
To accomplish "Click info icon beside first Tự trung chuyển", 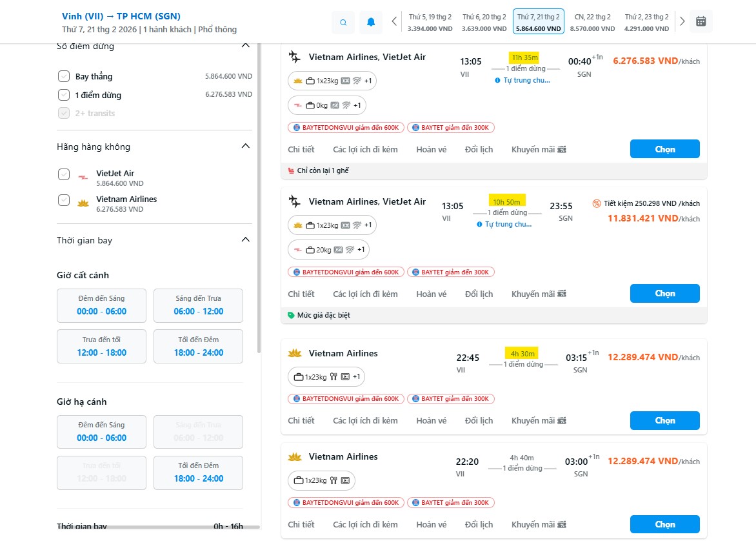I will [x=497, y=80].
